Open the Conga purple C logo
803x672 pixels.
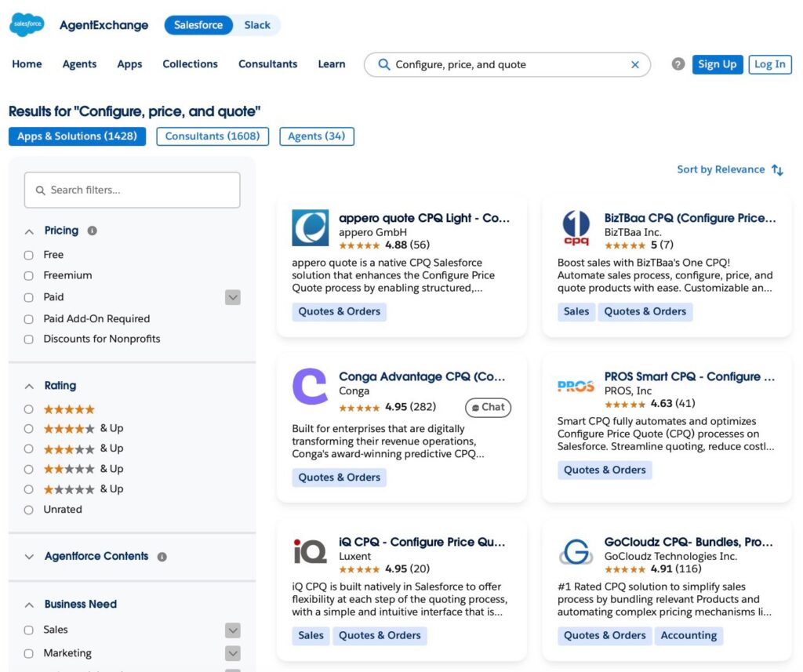311,387
